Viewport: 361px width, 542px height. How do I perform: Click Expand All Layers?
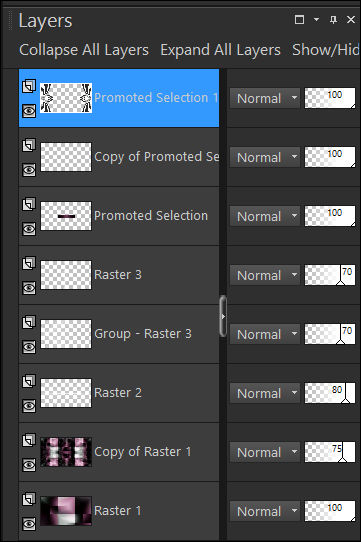(x=220, y=50)
